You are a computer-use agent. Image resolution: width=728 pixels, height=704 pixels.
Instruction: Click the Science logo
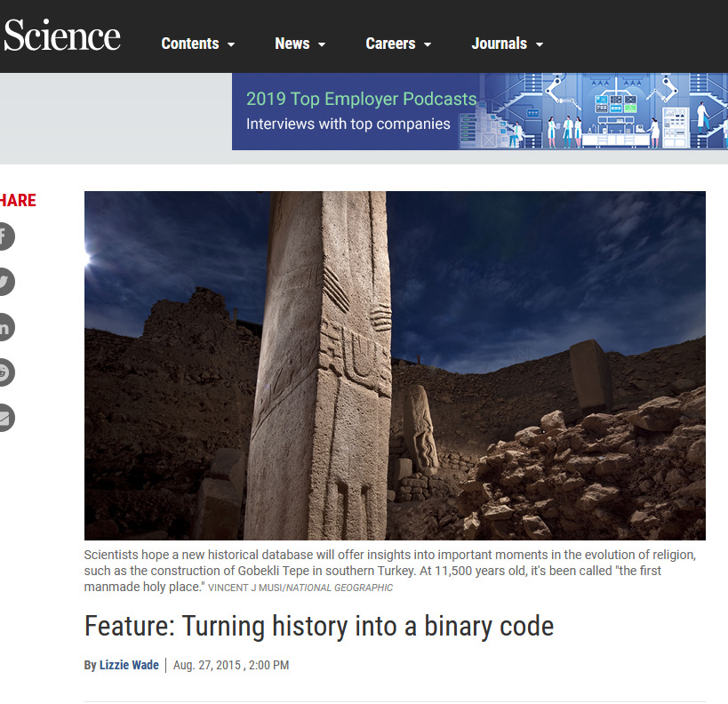coord(61,36)
